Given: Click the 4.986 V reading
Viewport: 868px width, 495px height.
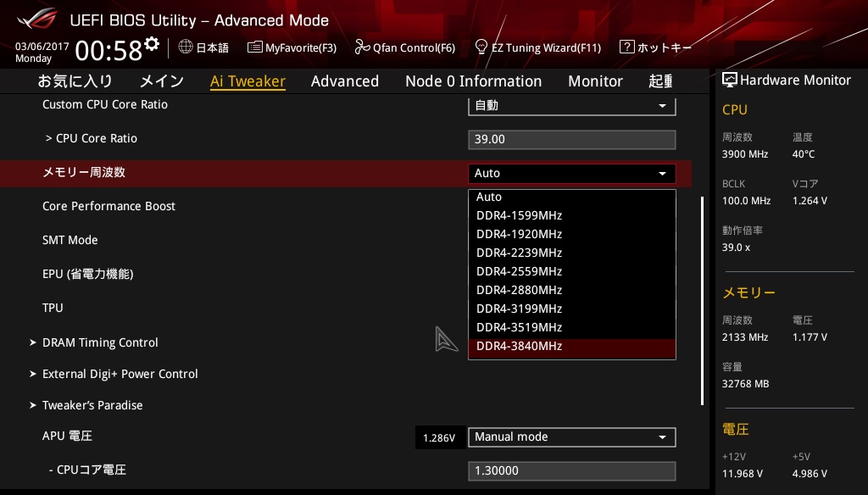Looking at the screenshot, I should point(810,474).
